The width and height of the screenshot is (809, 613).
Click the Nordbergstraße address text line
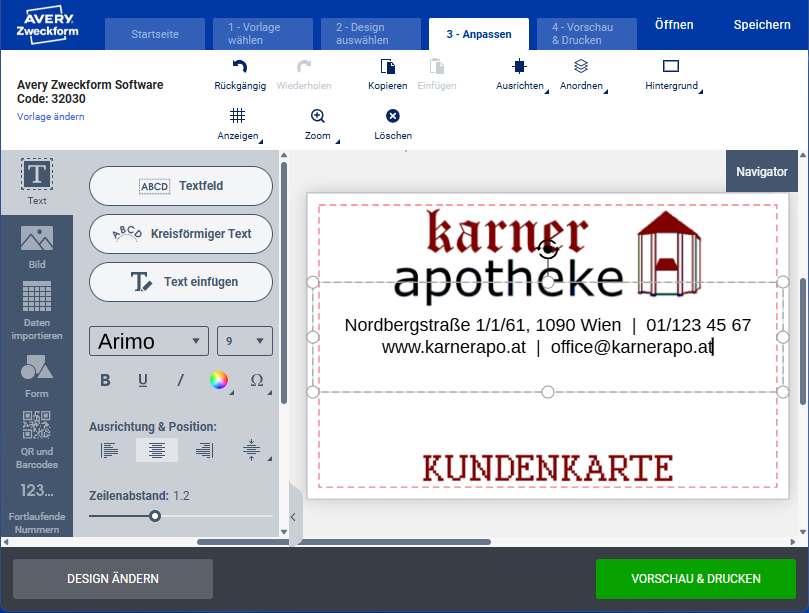tap(547, 325)
